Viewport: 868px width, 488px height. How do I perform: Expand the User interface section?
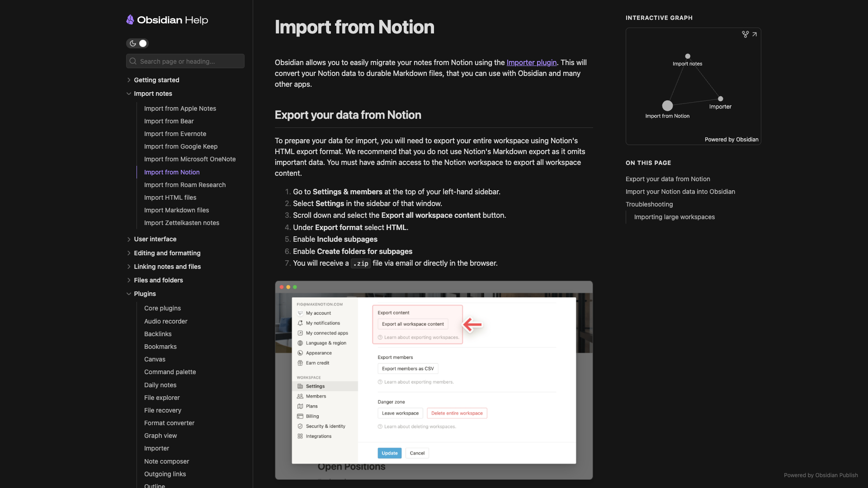[x=129, y=239]
